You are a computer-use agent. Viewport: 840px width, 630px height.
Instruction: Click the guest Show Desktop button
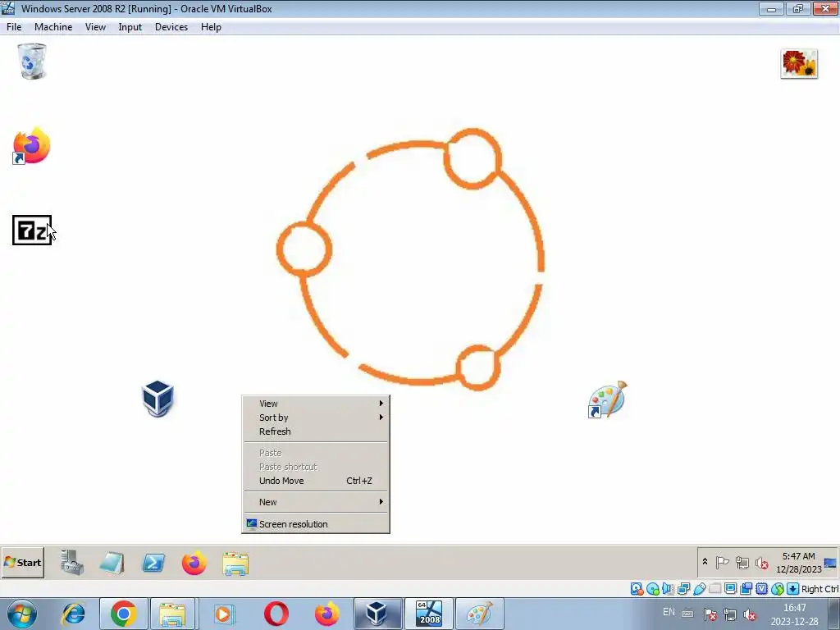click(830, 563)
